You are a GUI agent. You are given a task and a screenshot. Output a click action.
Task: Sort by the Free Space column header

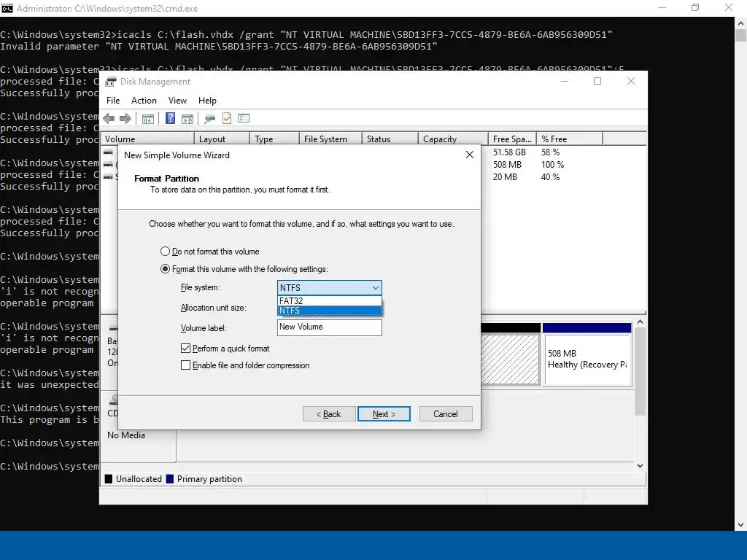pyautogui.click(x=513, y=139)
